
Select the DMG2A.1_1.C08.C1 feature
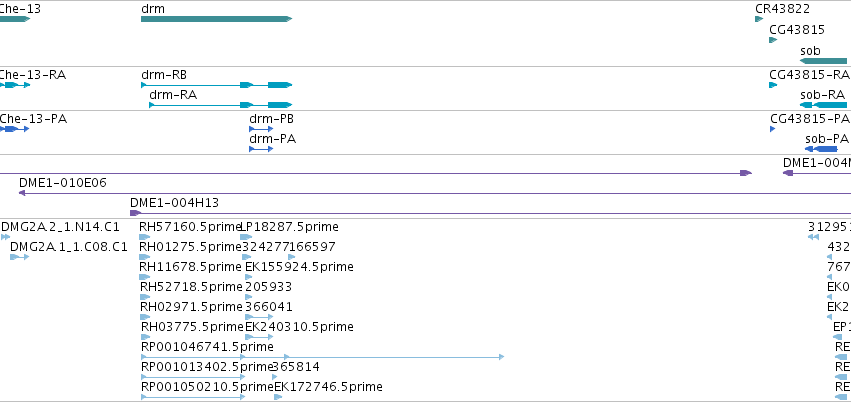tap(19, 257)
